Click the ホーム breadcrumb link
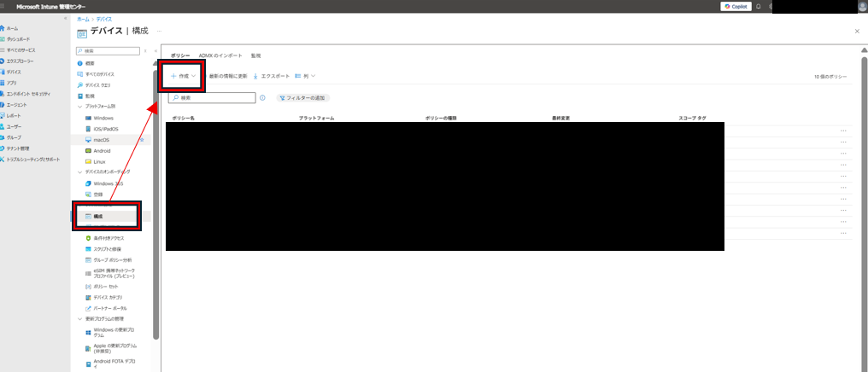This screenshot has width=868, height=372. (x=82, y=18)
